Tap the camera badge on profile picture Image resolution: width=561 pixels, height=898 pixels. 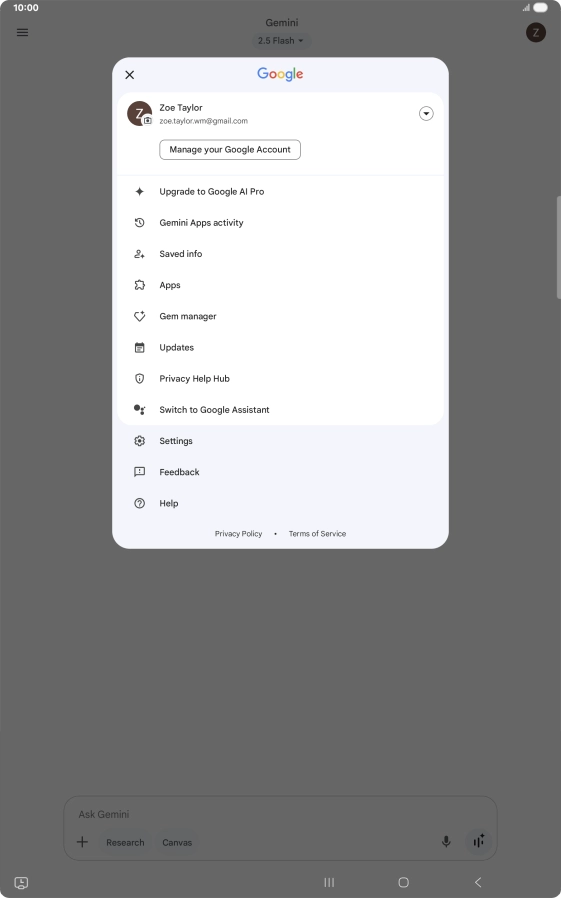pos(148,121)
